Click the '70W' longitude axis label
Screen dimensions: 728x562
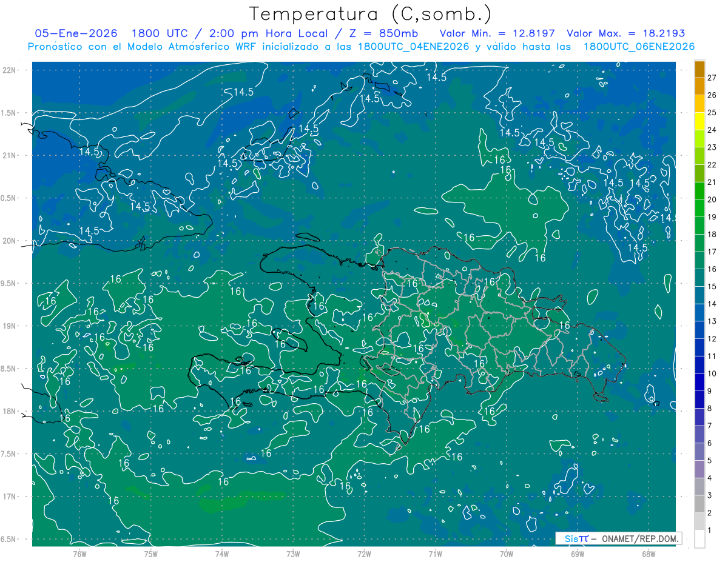tap(506, 554)
